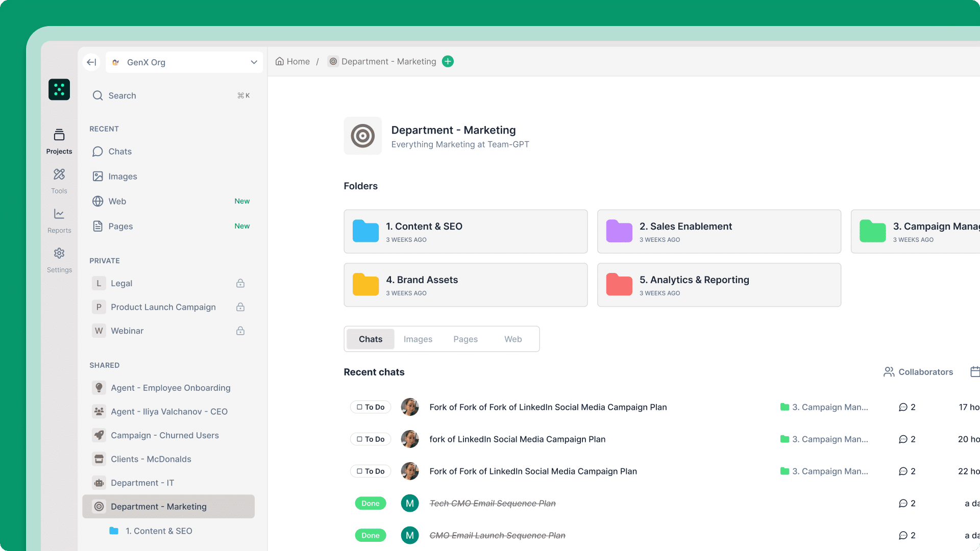The width and height of the screenshot is (980, 551).
Task: Toggle To Do status on fork of LinkedIn chat
Action: pyautogui.click(x=371, y=439)
